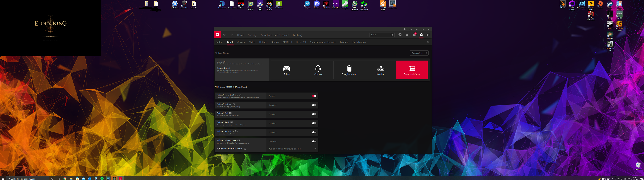Open Spotify from the taskbar
Image resolution: width=644 pixels, height=180 pixels.
pos(102,179)
